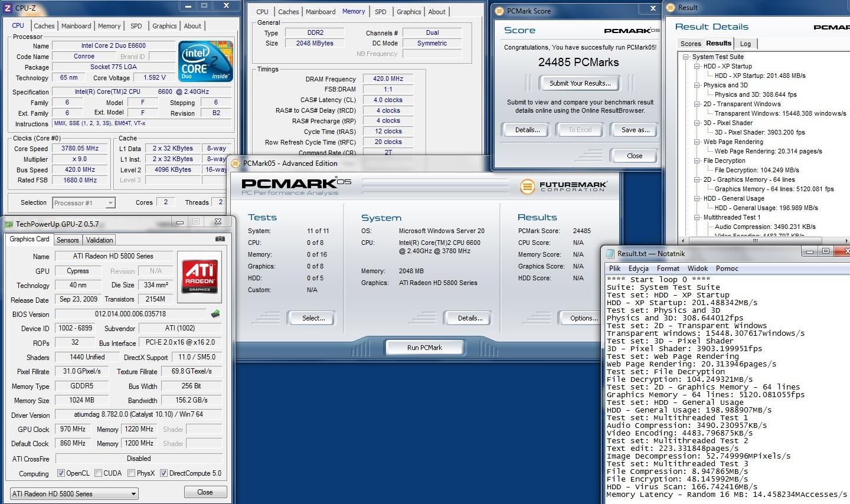
Task: Click the Save as button in PCMark Score
Action: coord(635,130)
